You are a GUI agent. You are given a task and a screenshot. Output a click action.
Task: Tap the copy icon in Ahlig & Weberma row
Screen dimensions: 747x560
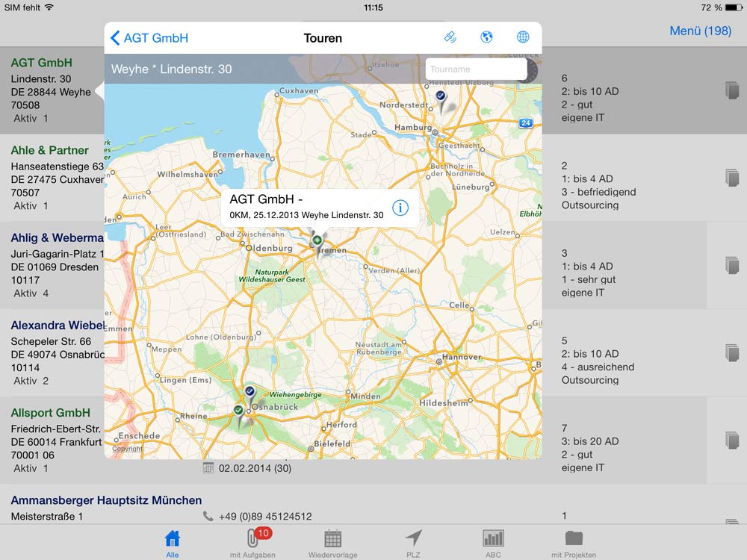(732, 265)
